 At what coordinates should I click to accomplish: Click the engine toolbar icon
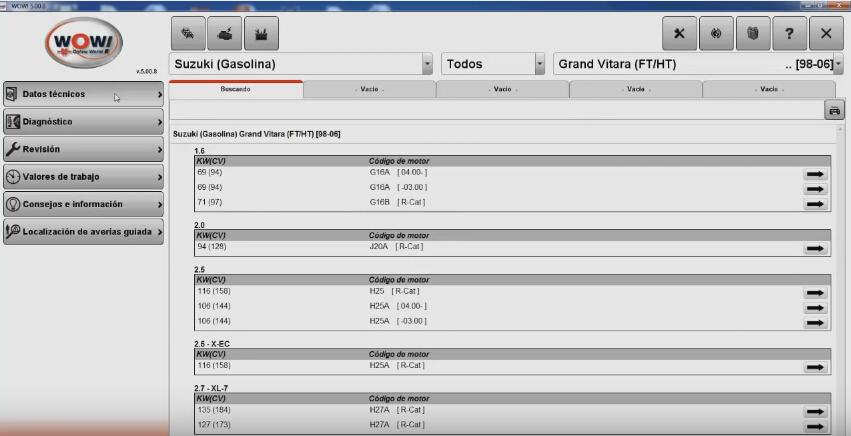pyautogui.click(x=225, y=34)
